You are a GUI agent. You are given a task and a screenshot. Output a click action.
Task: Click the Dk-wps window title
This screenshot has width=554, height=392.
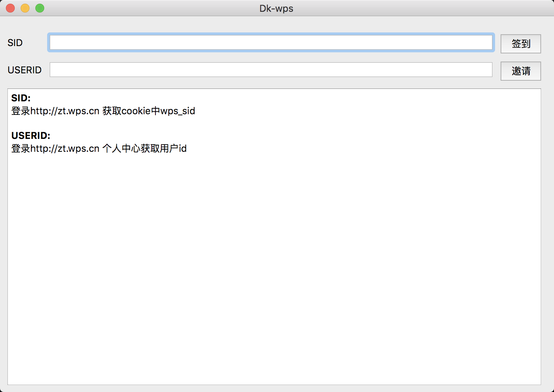[x=276, y=8]
